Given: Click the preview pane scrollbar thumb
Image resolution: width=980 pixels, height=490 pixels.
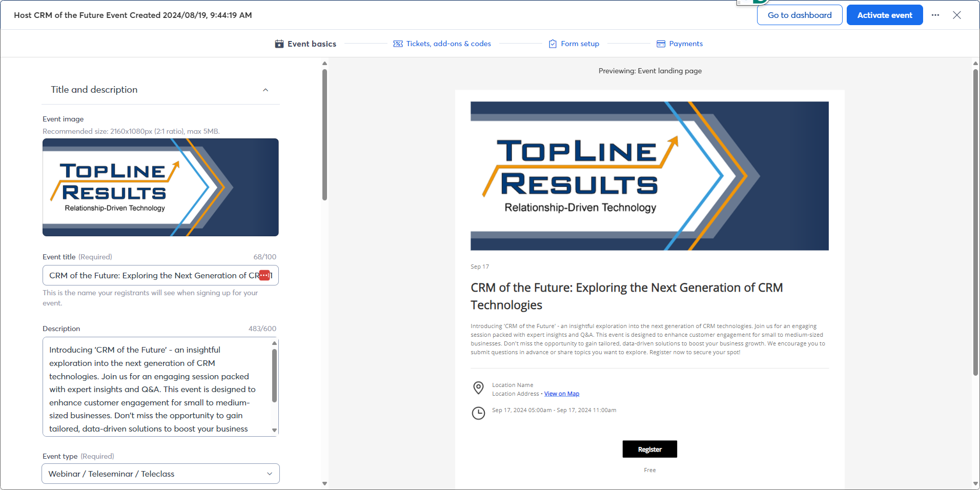Looking at the screenshot, I should (975, 222).
